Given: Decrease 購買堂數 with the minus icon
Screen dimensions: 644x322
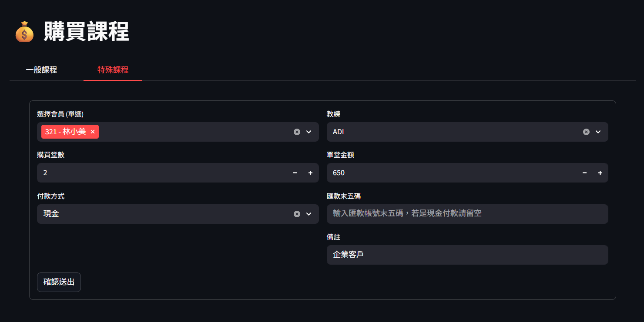Looking at the screenshot, I should 295,173.
